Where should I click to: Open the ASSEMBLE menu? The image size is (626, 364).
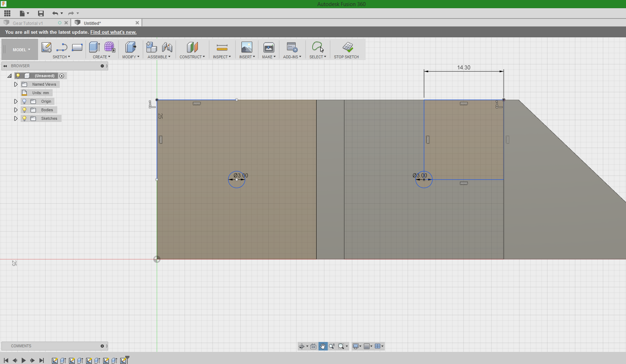coord(159,57)
